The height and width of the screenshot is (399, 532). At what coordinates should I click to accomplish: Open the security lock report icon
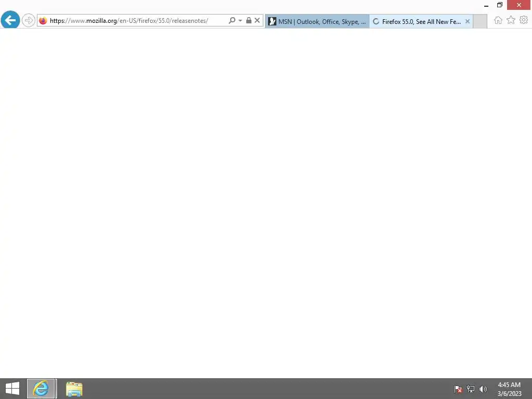249,20
